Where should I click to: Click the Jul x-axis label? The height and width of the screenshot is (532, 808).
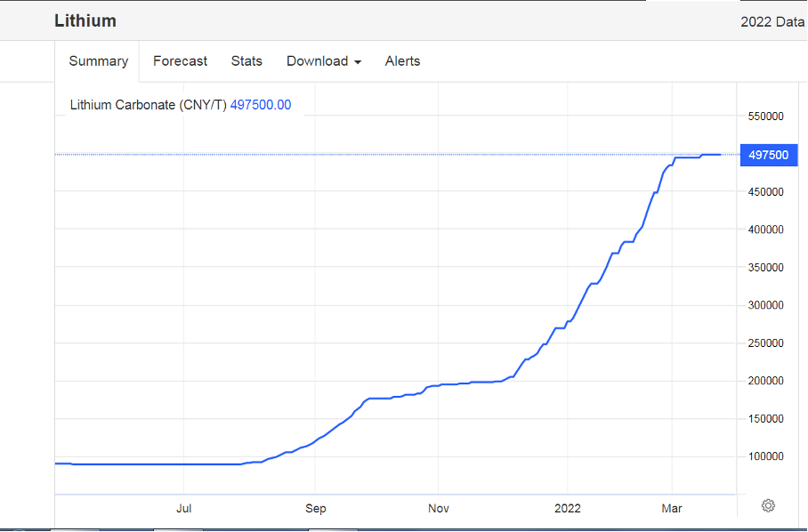tap(184, 509)
